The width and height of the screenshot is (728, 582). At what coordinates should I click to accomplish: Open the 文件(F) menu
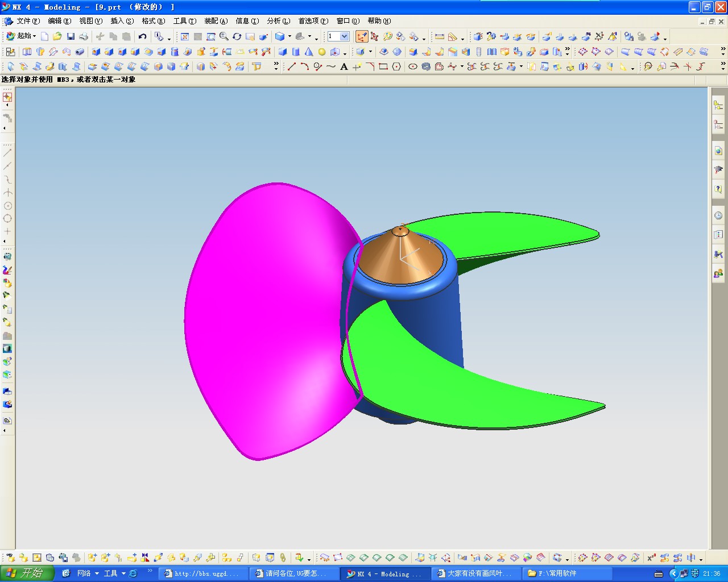(x=28, y=21)
